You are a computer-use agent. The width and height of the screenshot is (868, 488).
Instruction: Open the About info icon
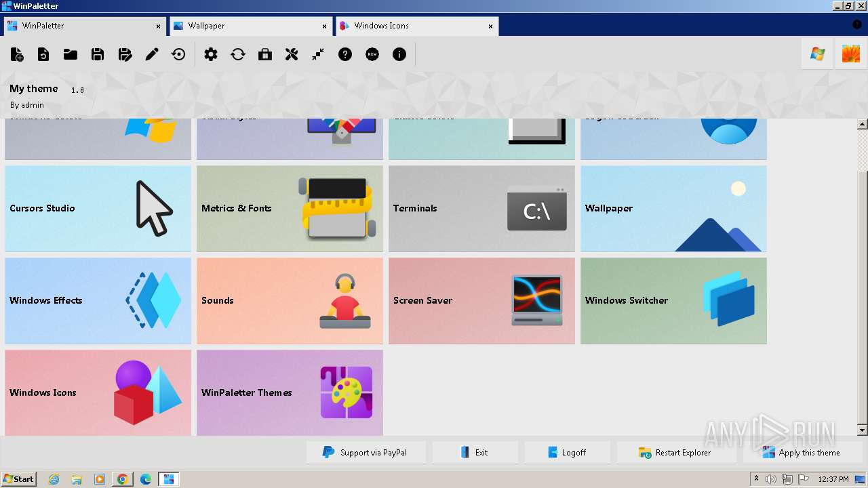point(399,54)
